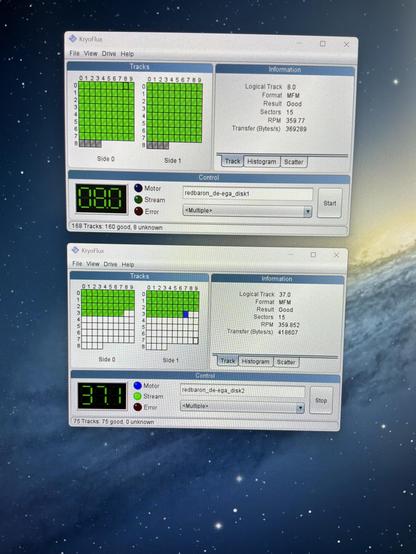Open File menu in bottom KryoFlux window
The image size is (416, 554).
(x=77, y=264)
